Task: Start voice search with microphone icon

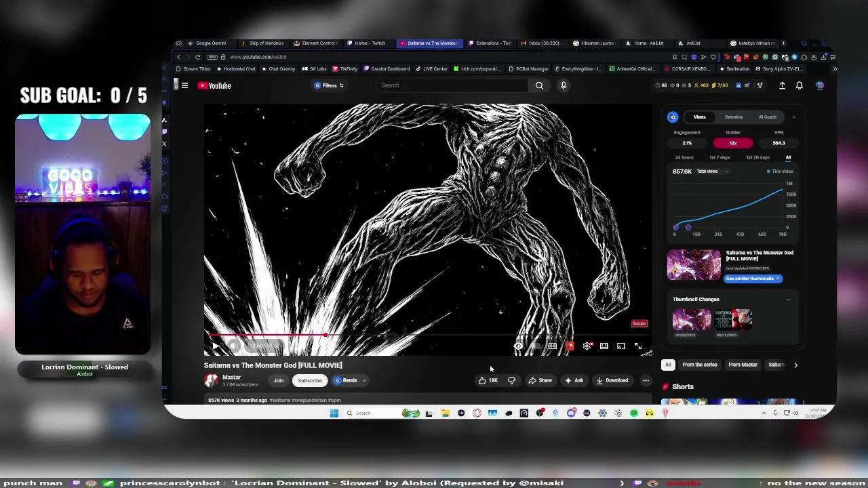Action: [x=563, y=85]
